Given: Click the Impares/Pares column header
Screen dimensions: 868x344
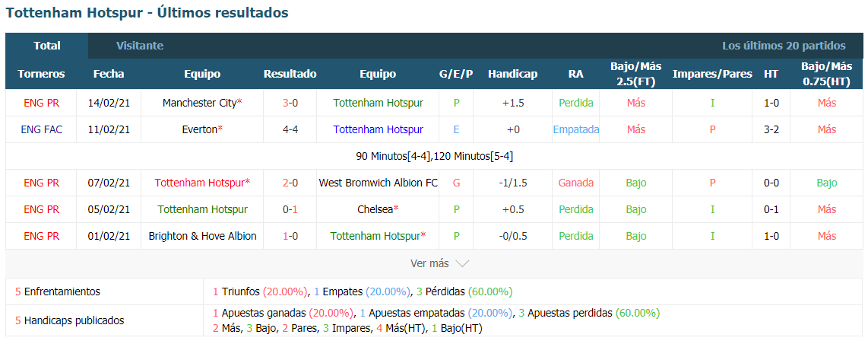Looking at the screenshot, I should pyautogui.click(x=712, y=75).
